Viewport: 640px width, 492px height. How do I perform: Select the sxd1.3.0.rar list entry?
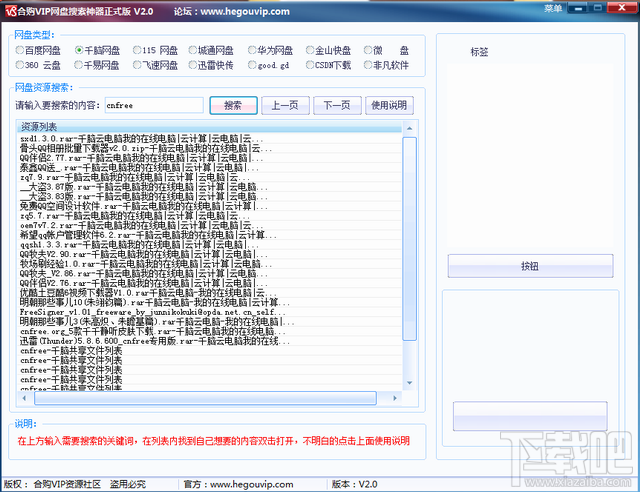209,139
